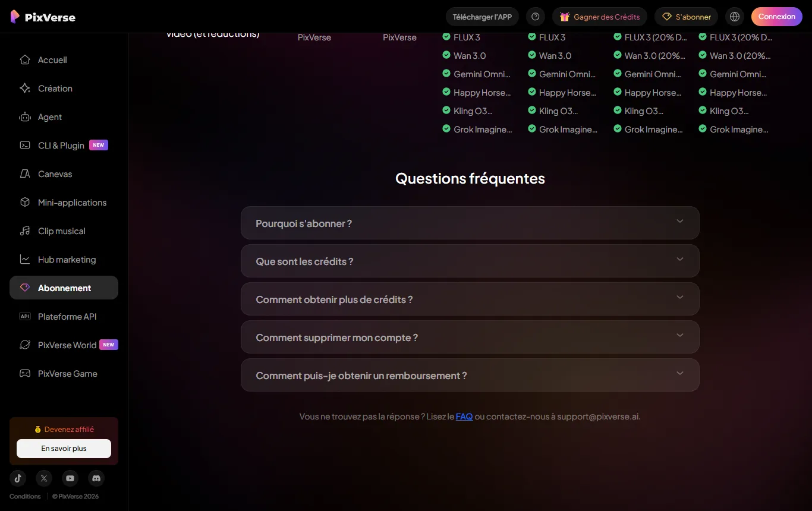Click the PixVerse Game controller icon
812x511 pixels.
(25, 374)
